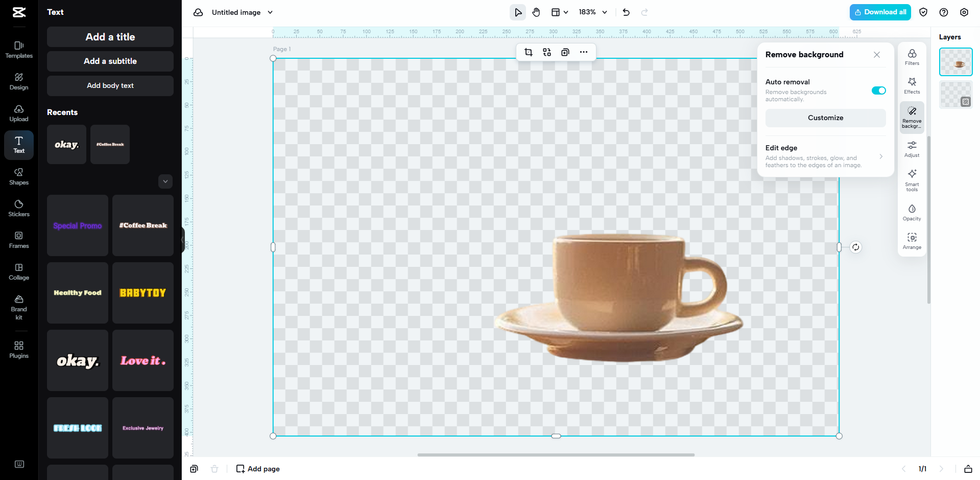Open Smart tools
The width and height of the screenshot is (980, 480).
pos(912,179)
